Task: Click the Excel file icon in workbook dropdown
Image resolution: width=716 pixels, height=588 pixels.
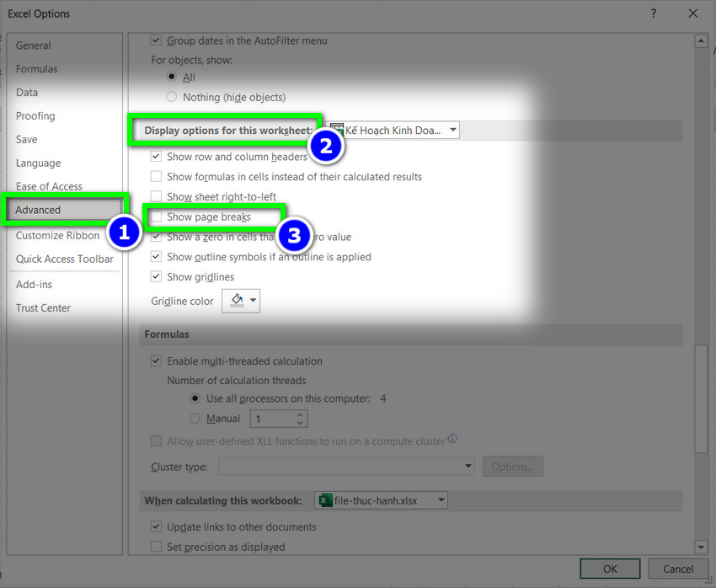Action: pyautogui.click(x=324, y=500)
